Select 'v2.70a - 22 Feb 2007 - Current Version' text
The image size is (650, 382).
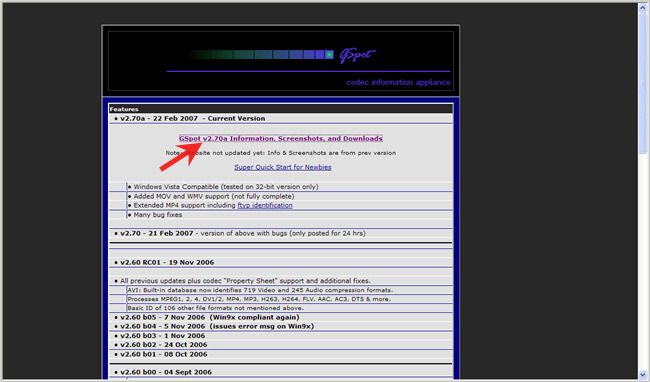192,118
